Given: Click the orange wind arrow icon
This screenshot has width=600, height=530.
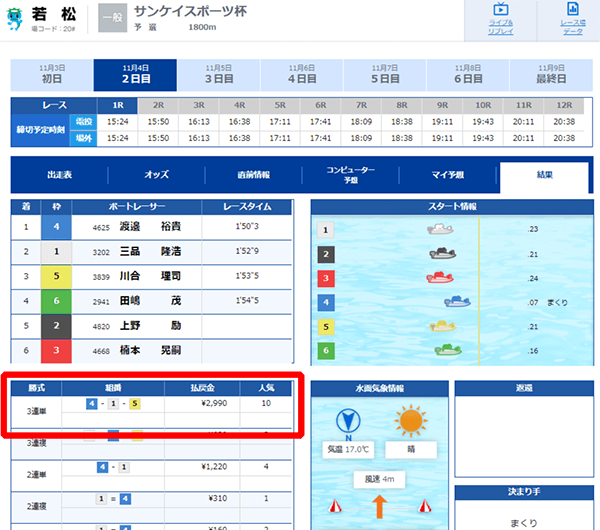Looking at the screenshot, I should [x=379, y=508].
